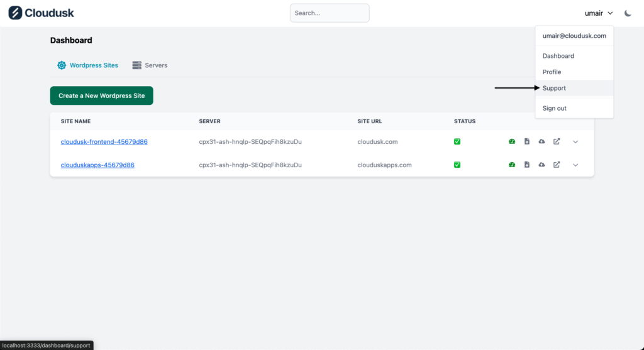The width and height of the screenshot is (644, 350).
Task: Expand the clouduskapps row chevron
Action: coord(575,165)
